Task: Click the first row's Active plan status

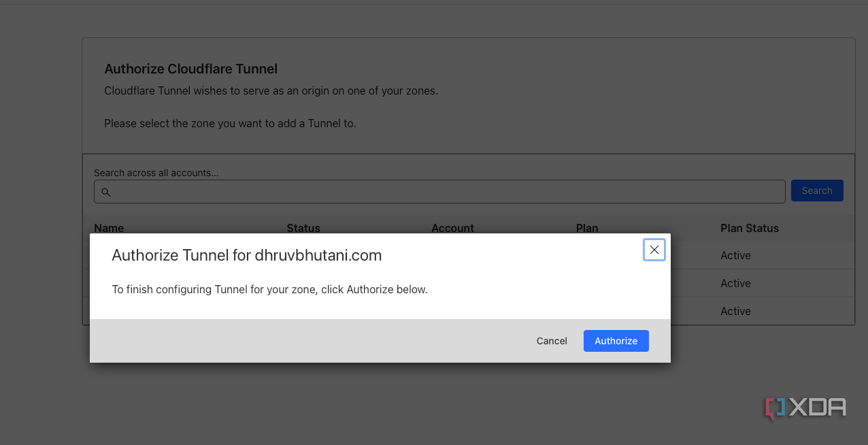Action: [x=735, y=256]
